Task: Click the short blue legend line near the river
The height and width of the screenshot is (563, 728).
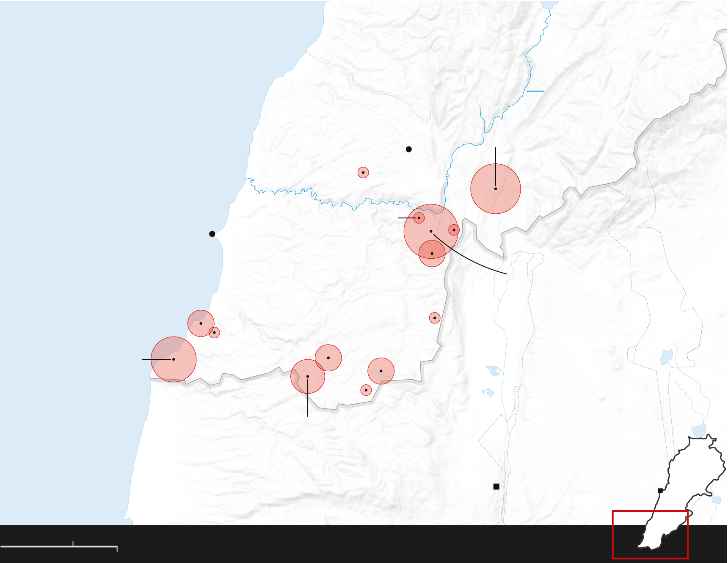Action: tap(535, 91)
